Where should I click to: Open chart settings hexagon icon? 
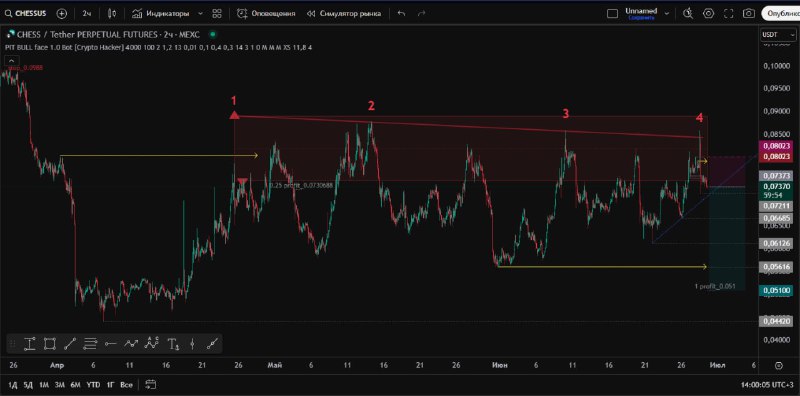coord(708,14)
